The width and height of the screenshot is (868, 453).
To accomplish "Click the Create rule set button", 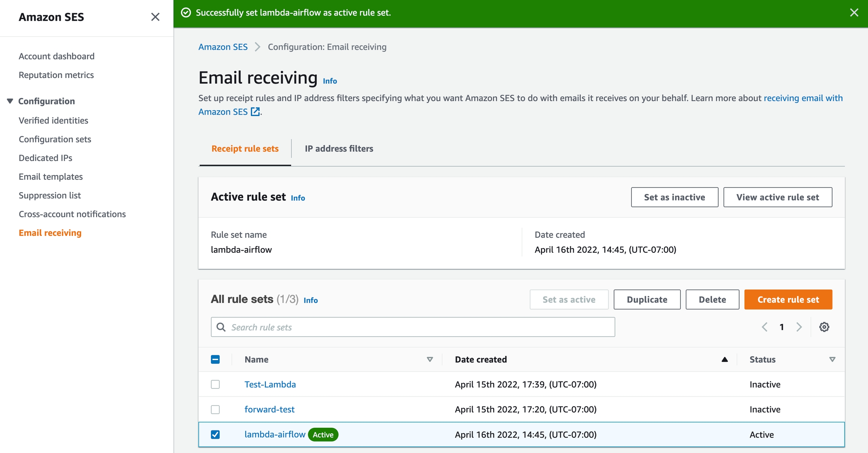I will coord(788,300).
